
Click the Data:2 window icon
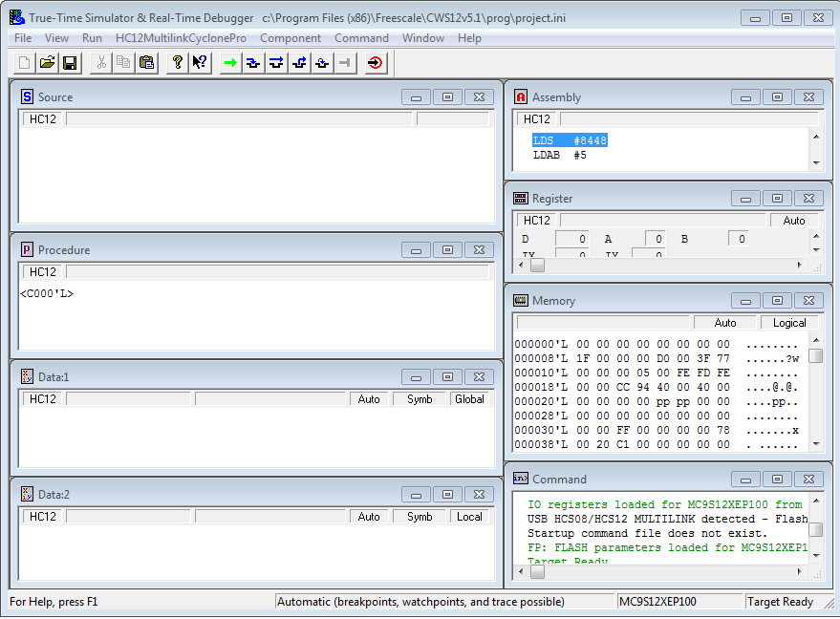(x=27, y=494)
